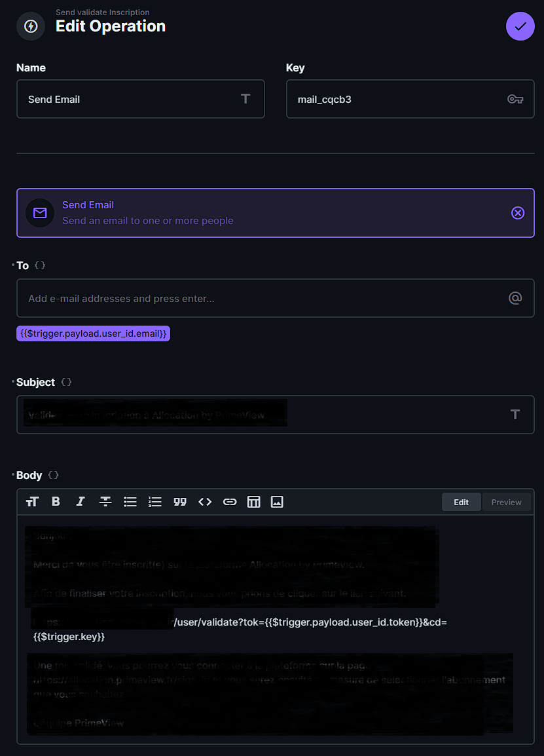Toggle raw value braces beside To
This screenshot has width=544, height=756.
pyautogui.click(x=40, y=265)
